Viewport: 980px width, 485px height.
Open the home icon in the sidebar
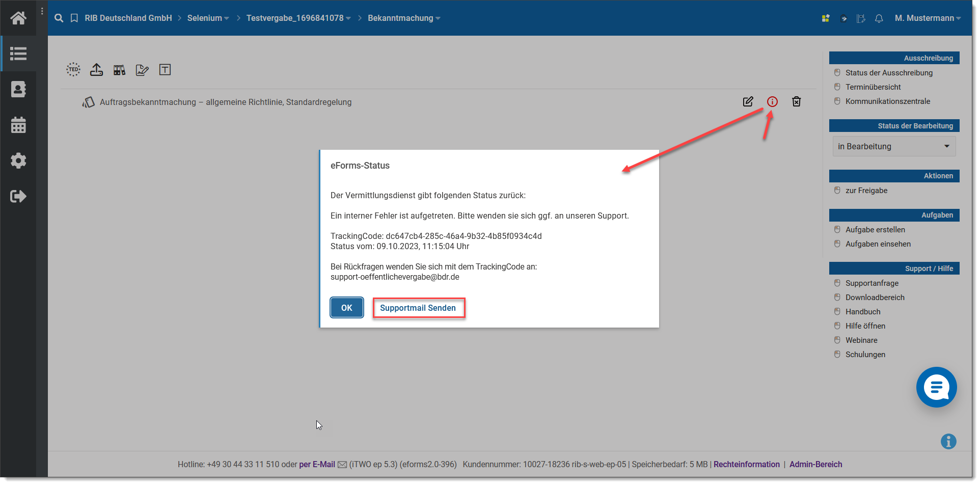tap(18, 18)
